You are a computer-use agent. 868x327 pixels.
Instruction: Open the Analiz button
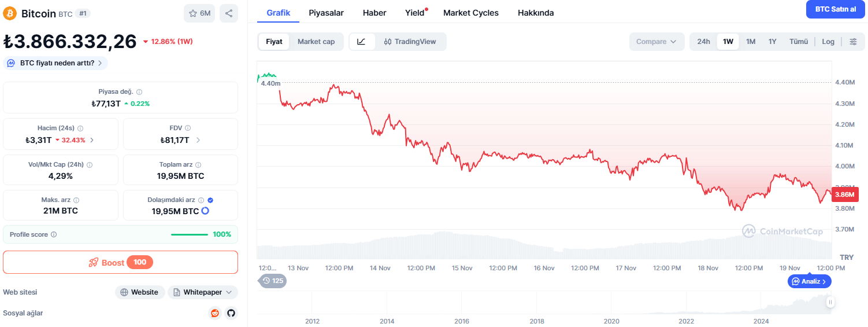[810, 281]
